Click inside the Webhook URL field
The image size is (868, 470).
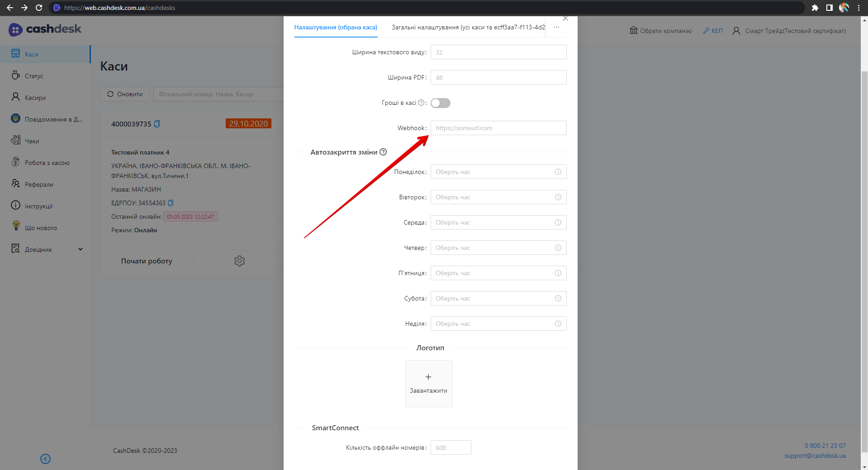pos(498,128)
